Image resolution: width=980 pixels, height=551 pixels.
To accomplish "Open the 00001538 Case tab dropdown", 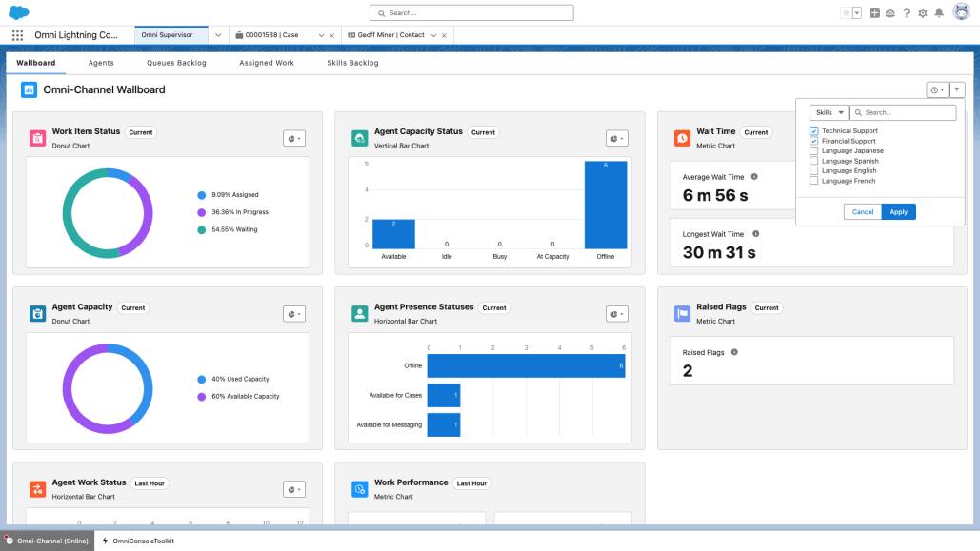I will pos(321,35).
